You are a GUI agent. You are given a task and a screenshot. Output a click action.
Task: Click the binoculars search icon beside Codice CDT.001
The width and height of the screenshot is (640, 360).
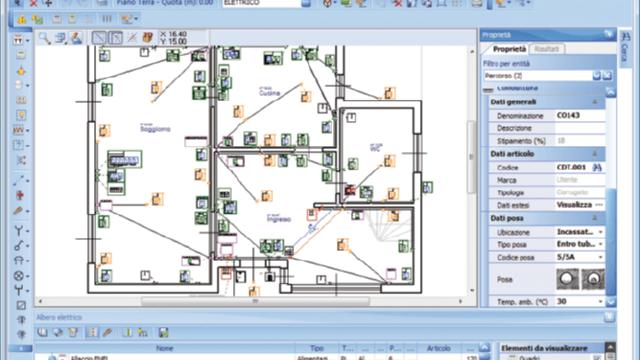coord(597,167)
